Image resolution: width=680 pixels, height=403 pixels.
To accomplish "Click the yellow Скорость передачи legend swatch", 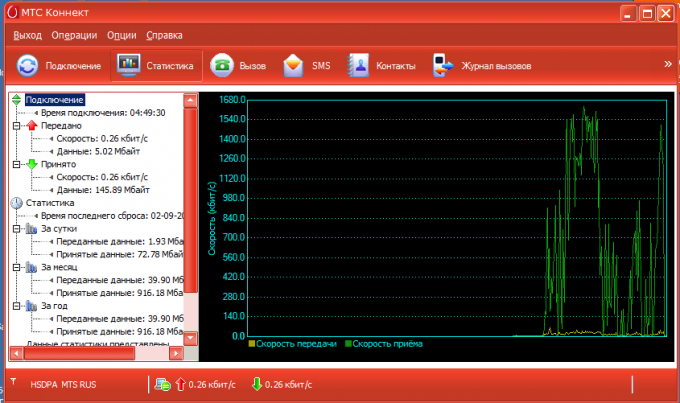I will tap(252, 344).
